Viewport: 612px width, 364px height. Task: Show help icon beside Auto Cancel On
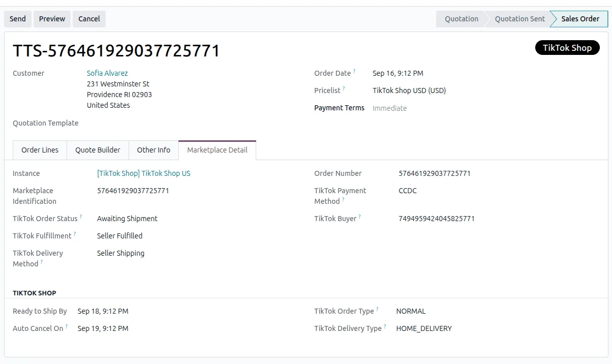[67, 326]
